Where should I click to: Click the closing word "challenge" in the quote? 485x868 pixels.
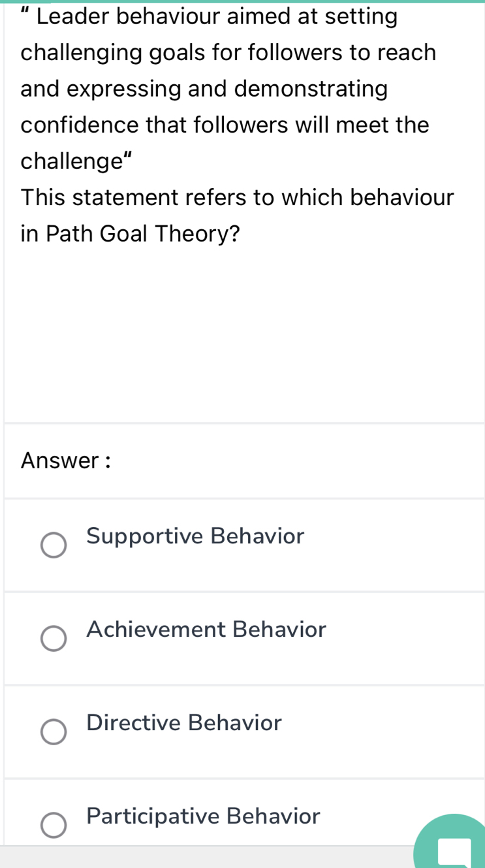(x=66, y=161)
